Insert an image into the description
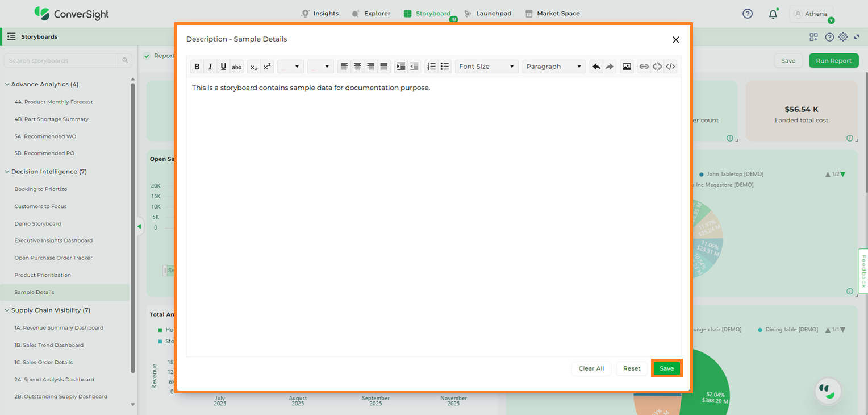The width and height of the screenshot is (868, 415). (x=627, y=67)
